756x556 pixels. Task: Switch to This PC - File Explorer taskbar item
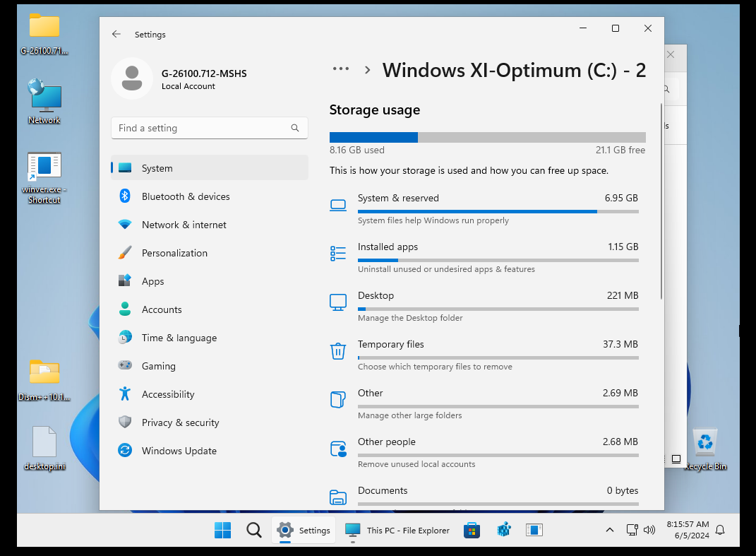click(x=397, y=530)
